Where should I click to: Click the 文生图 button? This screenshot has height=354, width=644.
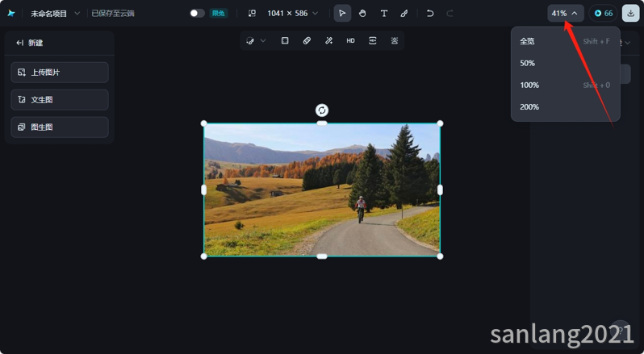(x=60, y=100)
